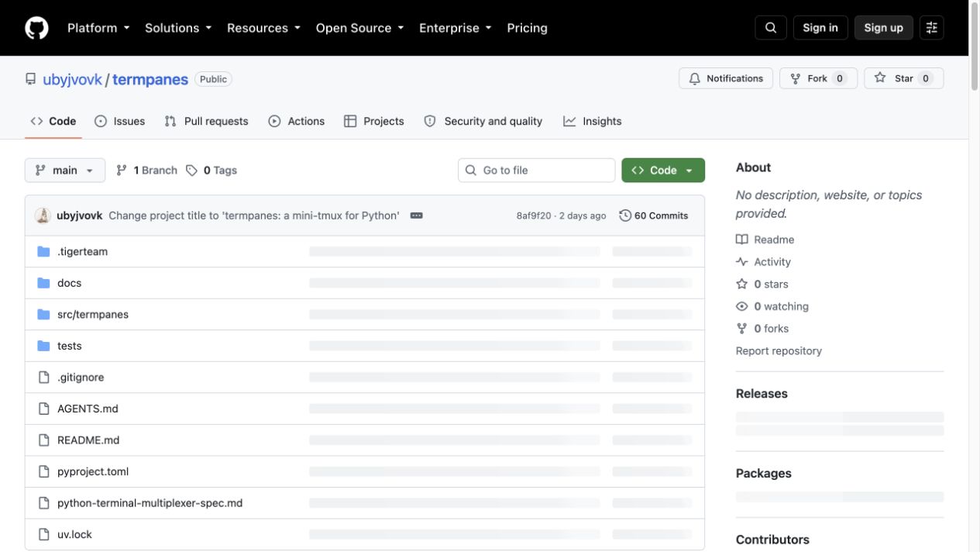Star the repository with Star button
Viewport: 980px width, 552px height.
(x=904, y=78)
